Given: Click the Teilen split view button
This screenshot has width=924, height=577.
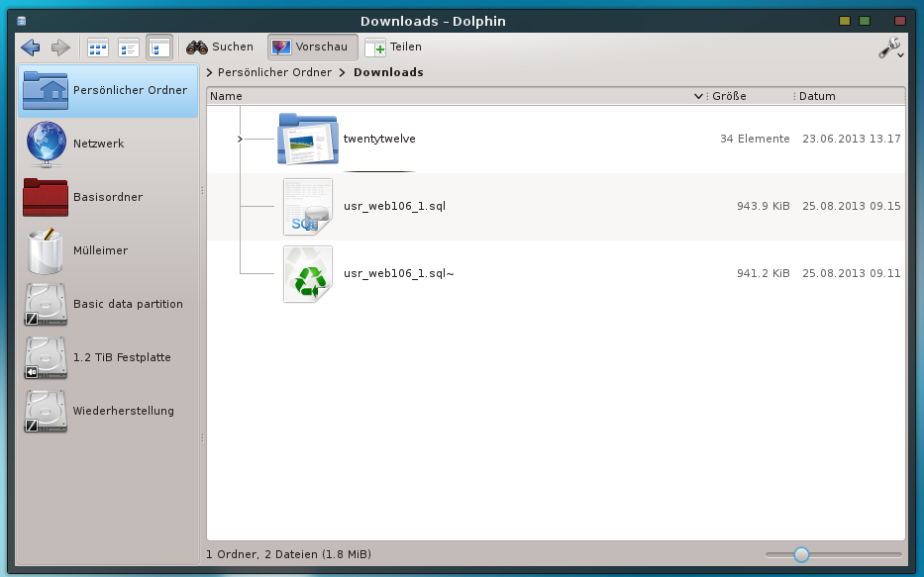Looking at the screenshot, I should [393, 47].
